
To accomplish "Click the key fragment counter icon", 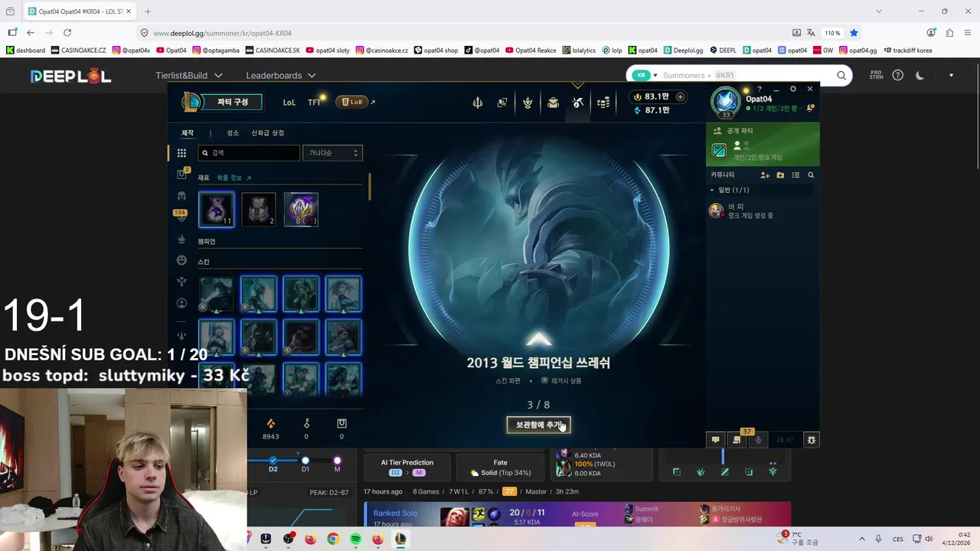I will coord(306,423).
